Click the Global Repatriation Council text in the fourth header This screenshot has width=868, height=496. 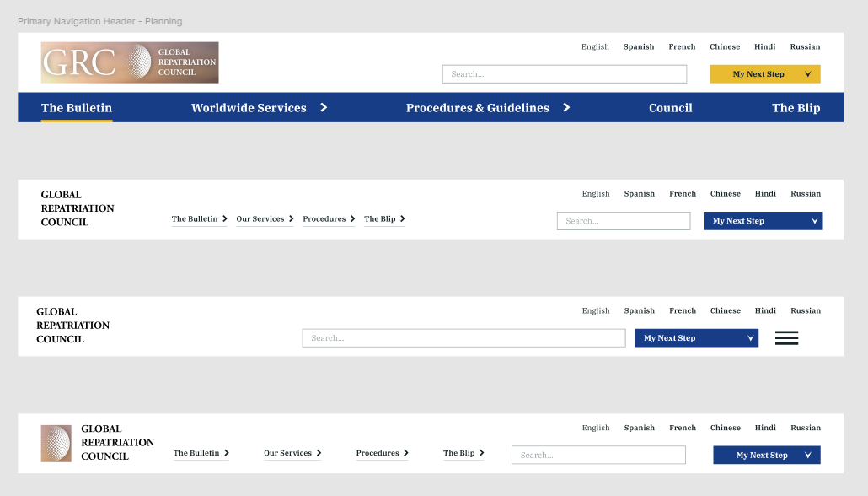coord(118,442)
